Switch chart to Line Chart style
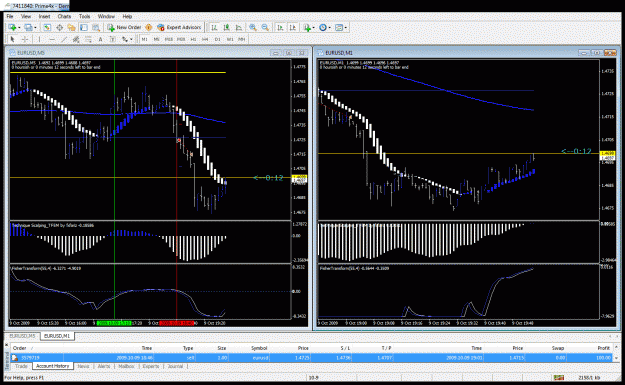 pyautogui.click(x=239, y=28)
